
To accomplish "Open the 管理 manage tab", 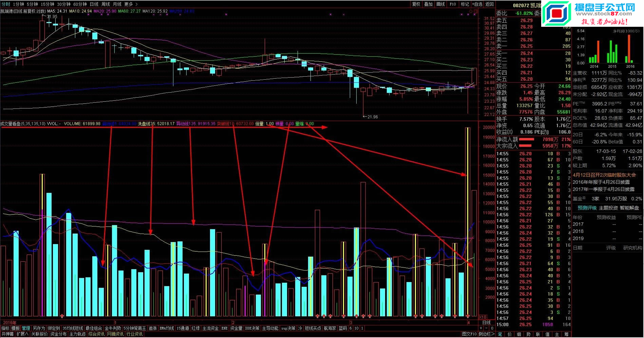I will tap(26, 328).
